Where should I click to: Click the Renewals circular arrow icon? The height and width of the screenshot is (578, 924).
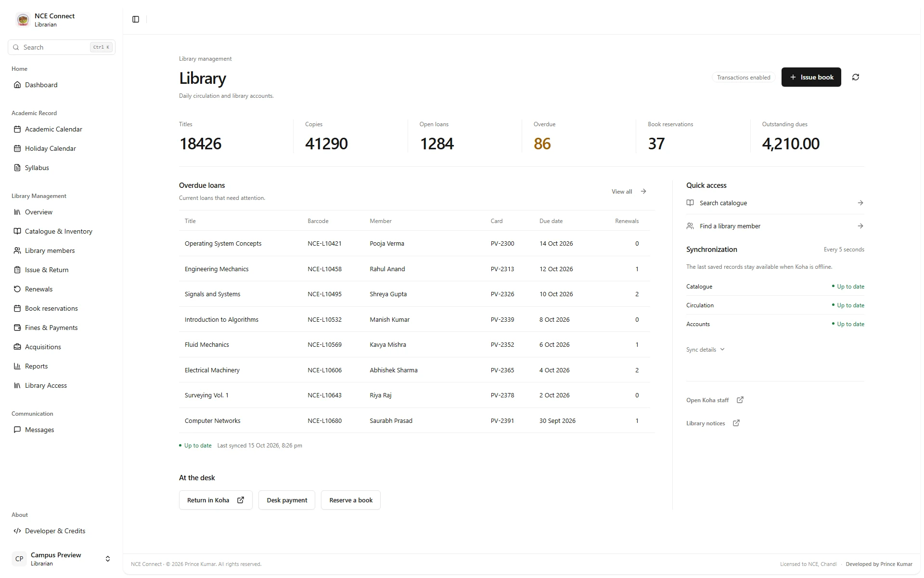coord(17,289)
